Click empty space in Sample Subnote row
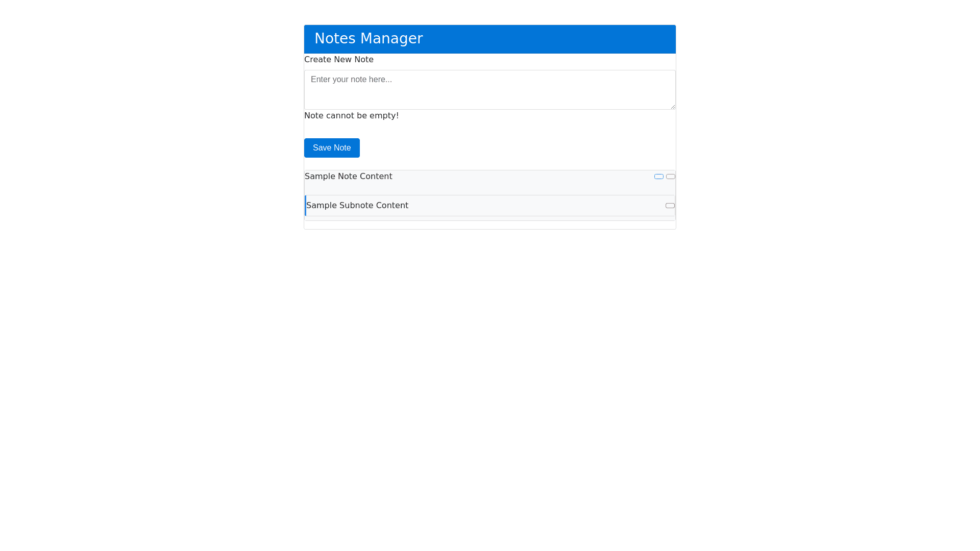980x551 pixels. [x=536, y=206]
